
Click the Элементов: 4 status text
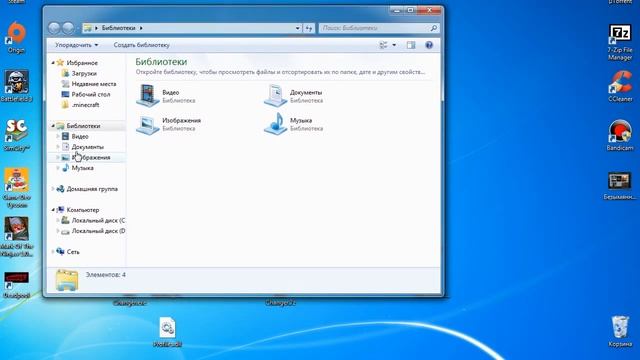pyautogui.click(x=106, y=275)
